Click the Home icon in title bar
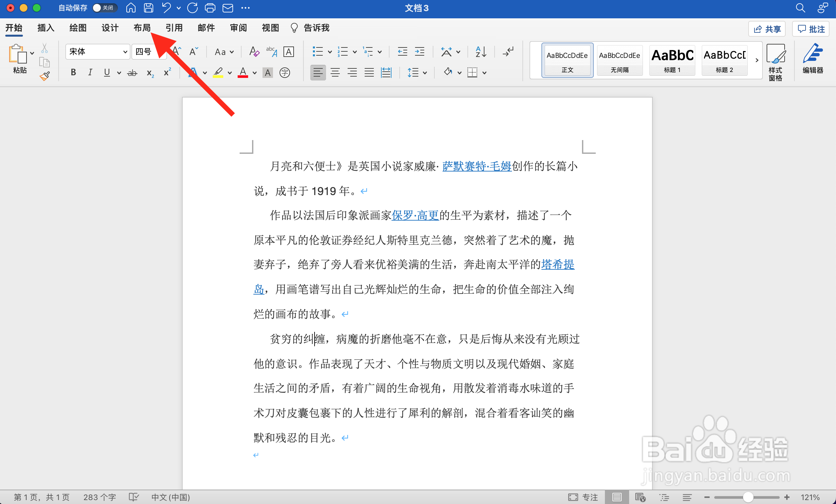836x504 pixels. 131,8
